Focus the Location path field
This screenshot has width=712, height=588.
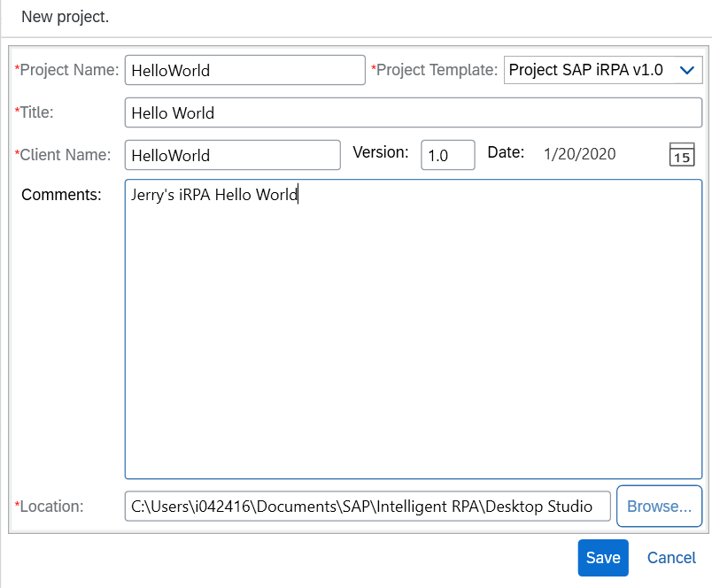pyautogui.click(x=367, y=507)
